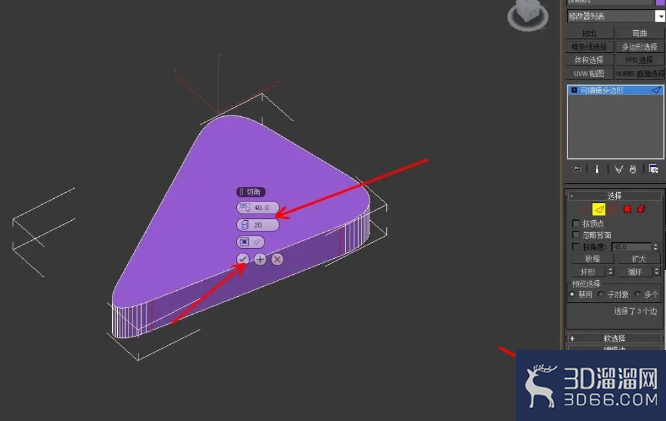Click the 循环 selection button
This screenshot has height=421, width=666.
635,271
